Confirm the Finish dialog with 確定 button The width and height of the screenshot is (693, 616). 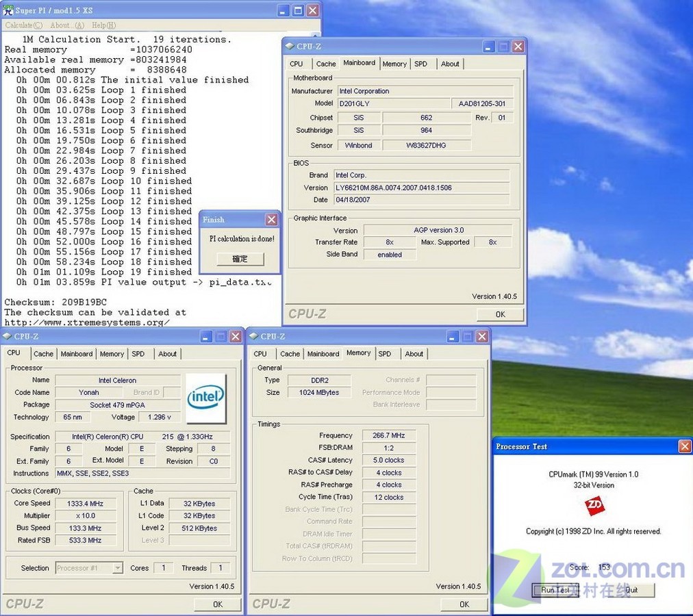[240, 259]
